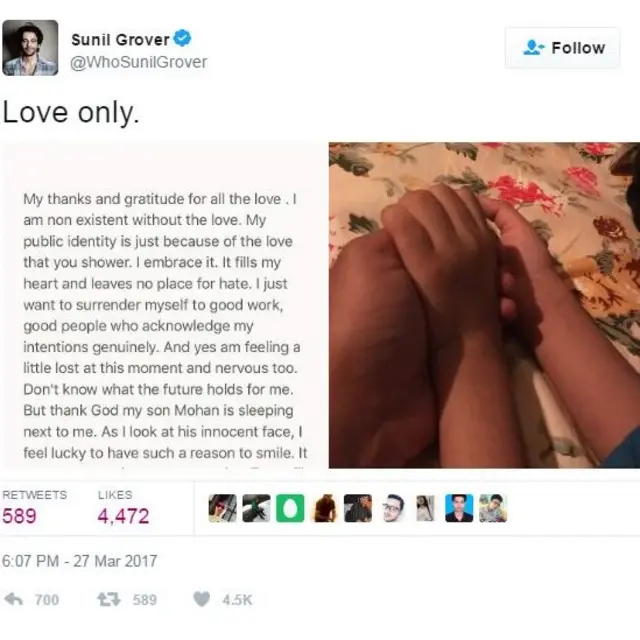Click the blue verified badge
The image size is (640, 640).
tap(182, 38)
